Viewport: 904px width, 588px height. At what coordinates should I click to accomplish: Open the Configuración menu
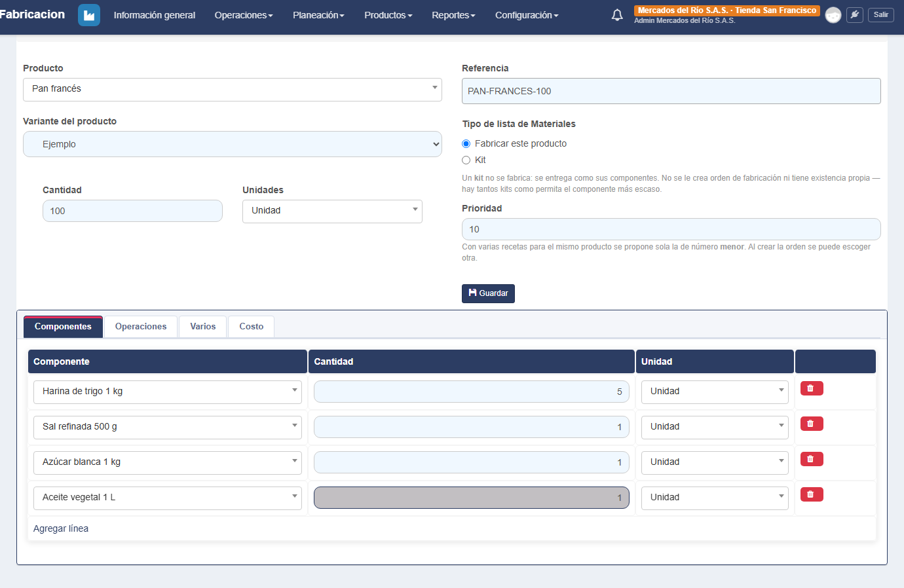(527, 15)
